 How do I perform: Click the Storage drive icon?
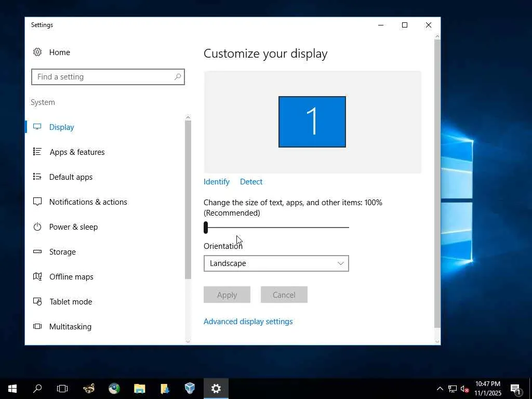pos(37,251)
